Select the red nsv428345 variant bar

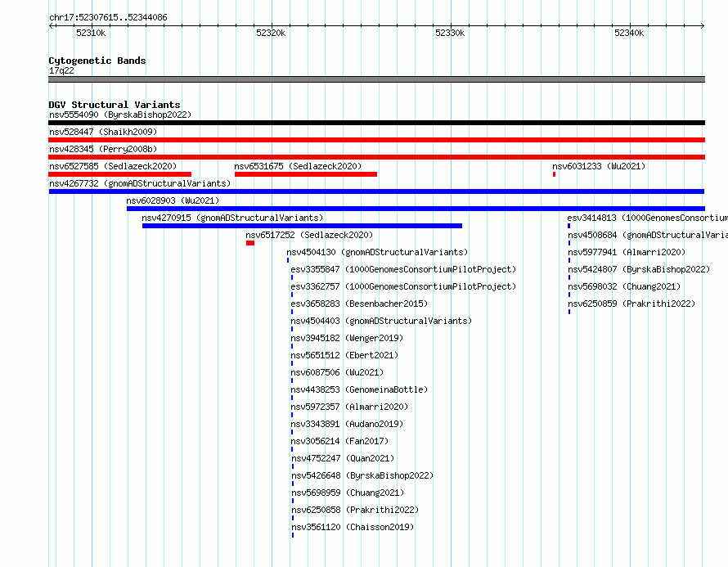click(376, 157)
